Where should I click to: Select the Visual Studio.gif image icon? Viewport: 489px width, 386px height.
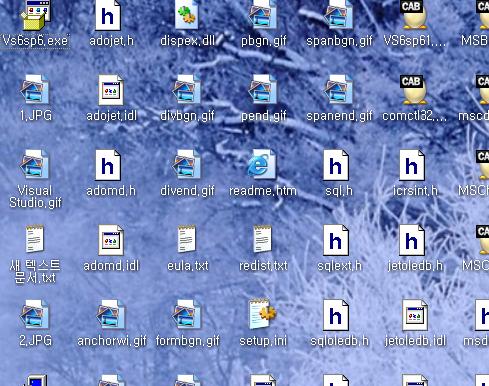click(35, 164)
